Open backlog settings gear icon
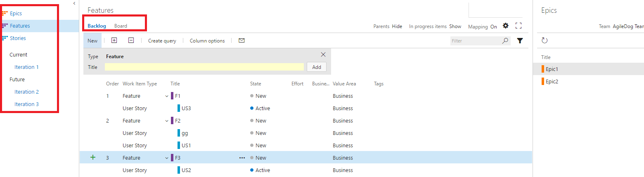 pyautogui.click(x=506, y=26)
